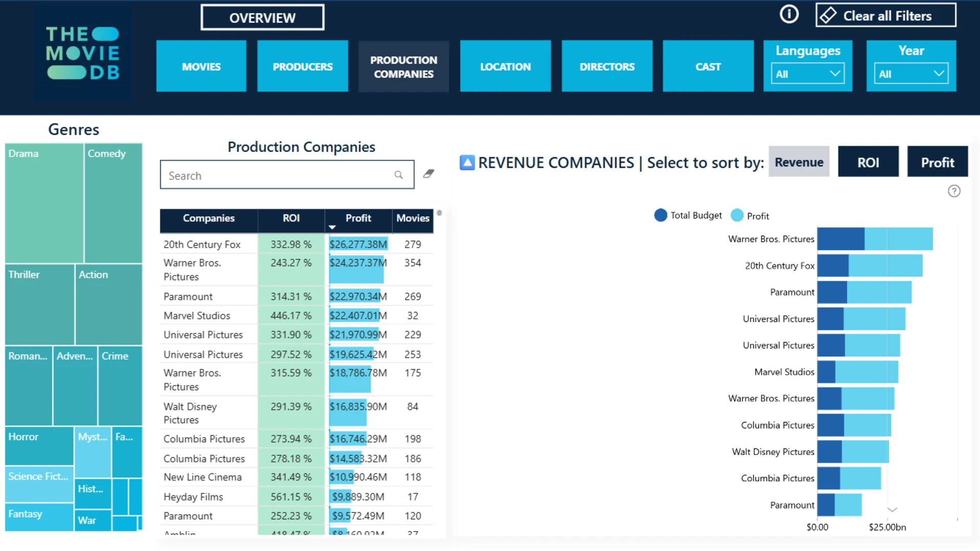This screenshot has width=980, height=551.
Task: Click Clear all Filters
Action: [x=886, y=15]
